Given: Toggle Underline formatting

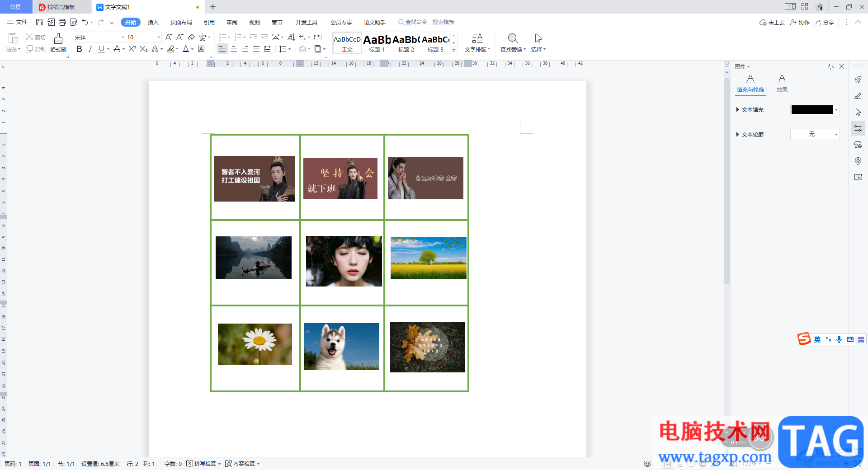Looking at the screenshot, I should click(101, 49).
